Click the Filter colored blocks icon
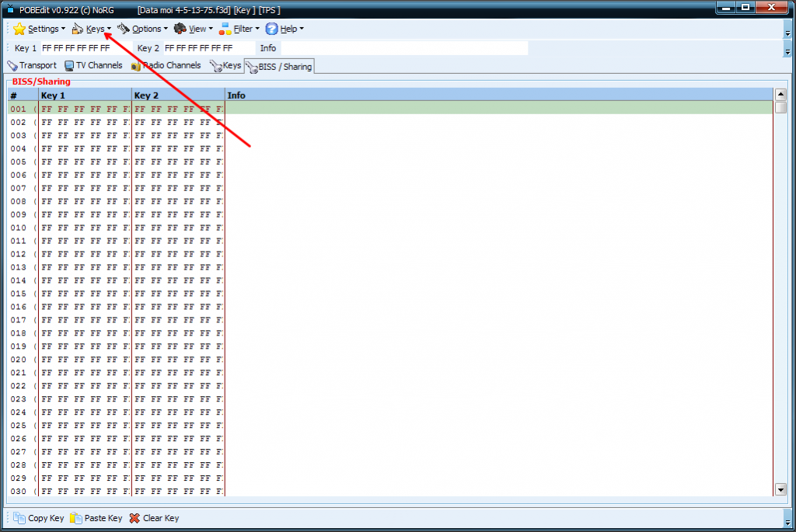This screenshot has width=796, height=532. [225, 29]
